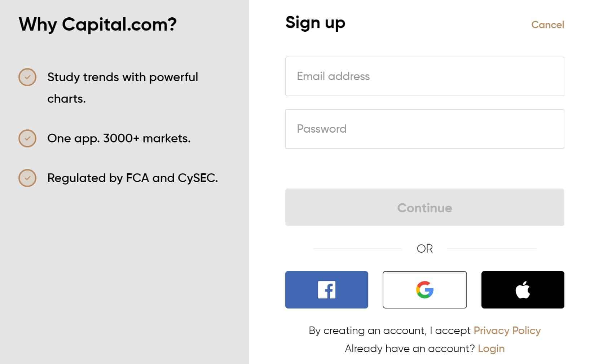590x364 pixels.
Task: Click the OR divider label
Action: point(424,249)
